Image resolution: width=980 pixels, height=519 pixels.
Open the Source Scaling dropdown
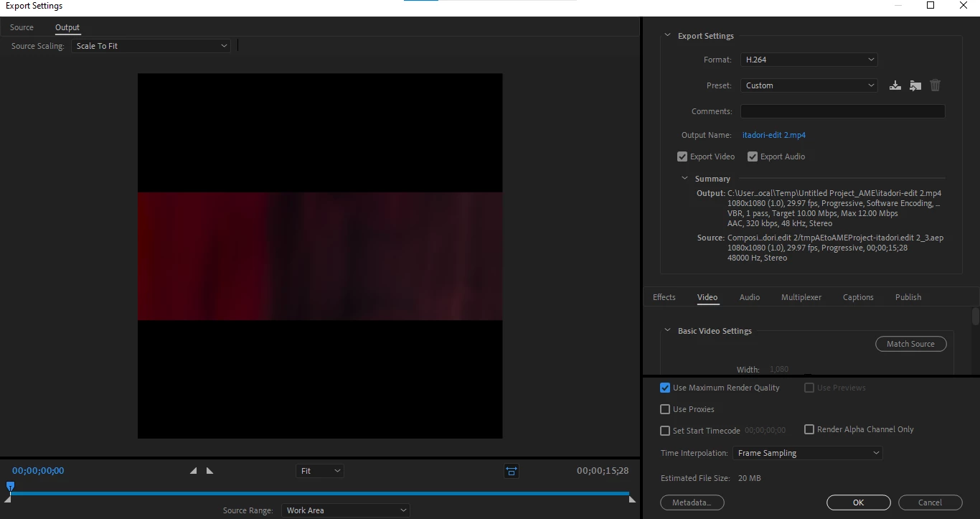point(151,46)
